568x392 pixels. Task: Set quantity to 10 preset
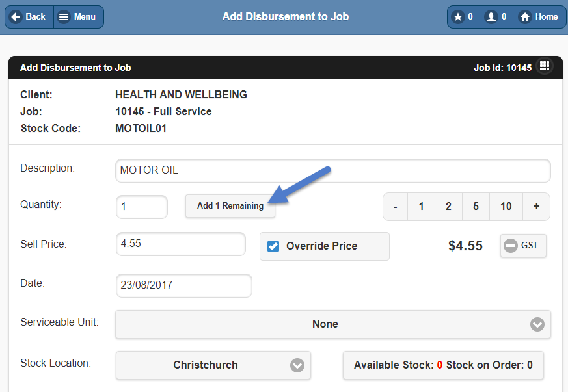pyautogui.click(x=506, y=207)
